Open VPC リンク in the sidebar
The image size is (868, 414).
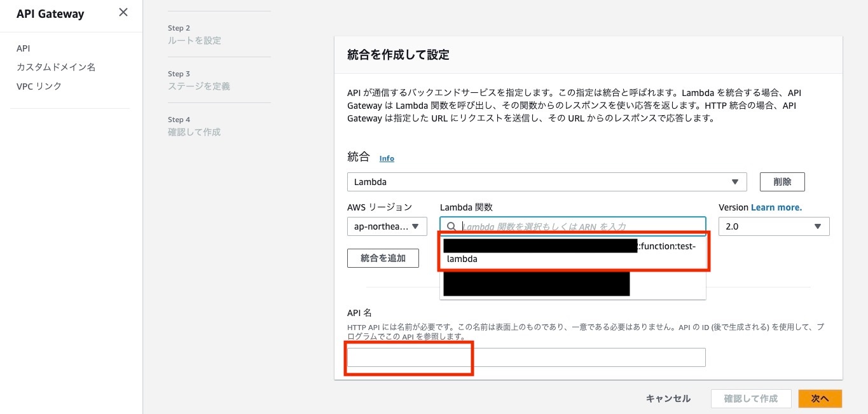(39, 86)
